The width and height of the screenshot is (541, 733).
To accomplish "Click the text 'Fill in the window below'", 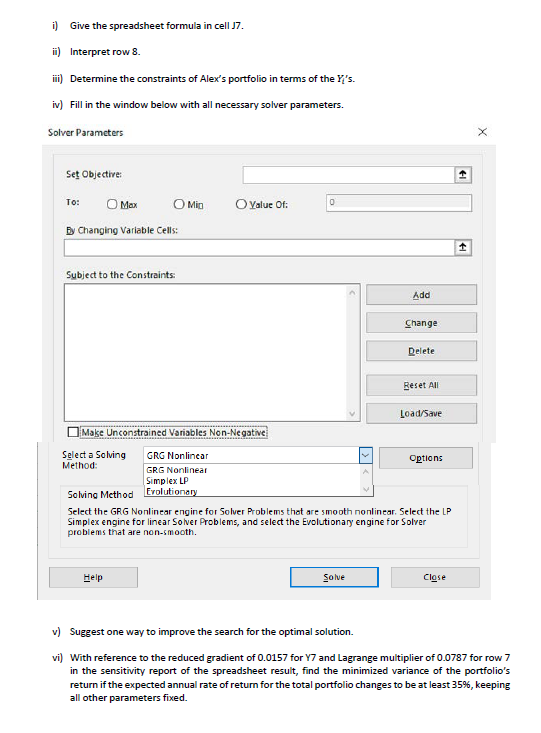I will coord(207,105).
